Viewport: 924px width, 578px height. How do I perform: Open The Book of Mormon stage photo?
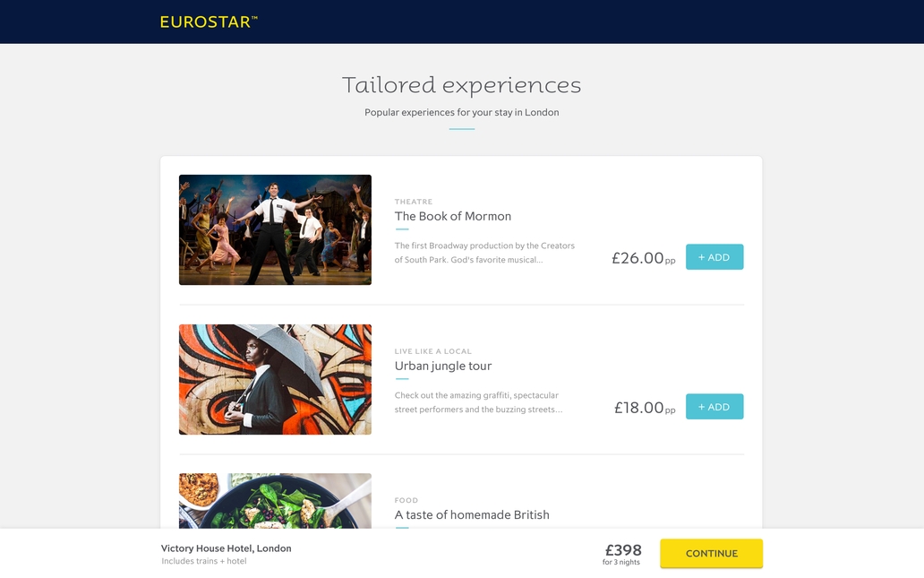tap(275, 230)
